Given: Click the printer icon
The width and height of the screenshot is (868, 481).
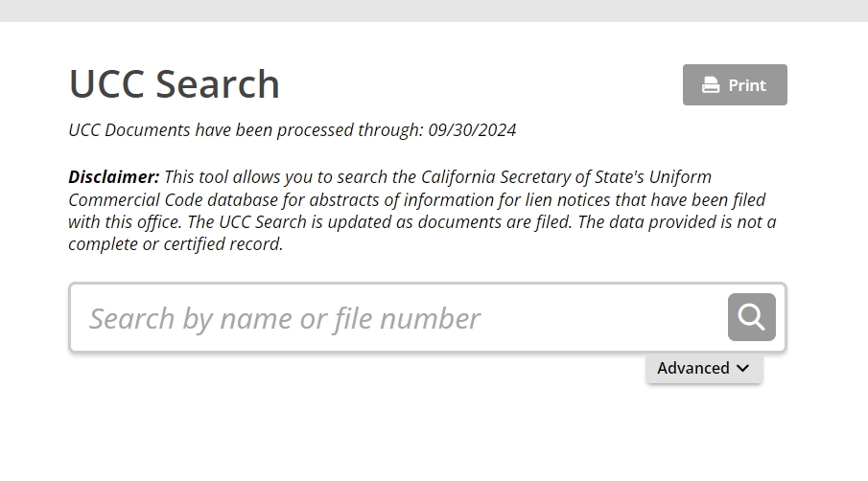Looking at the screenshot, I should click(x=711, y=85).
